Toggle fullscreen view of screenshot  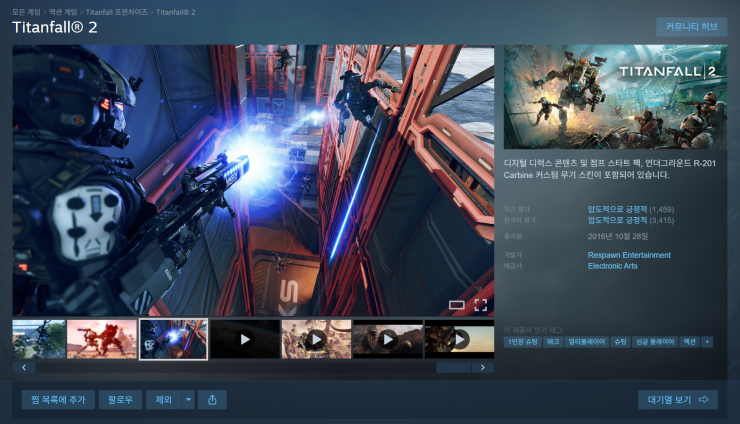point(480,305)
